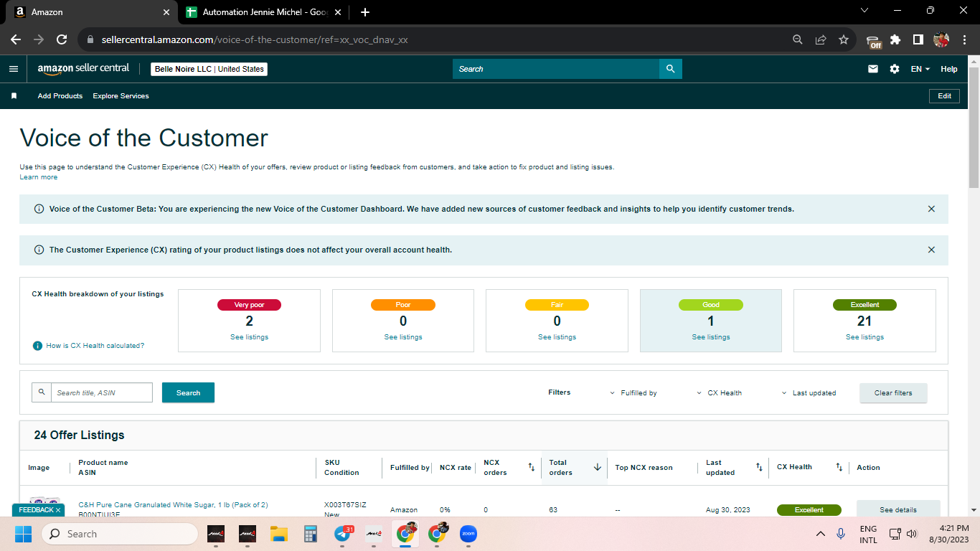Click See details for C&H sugar listing
This screenshot has width=980, height=551.
[x=898, y=509]
